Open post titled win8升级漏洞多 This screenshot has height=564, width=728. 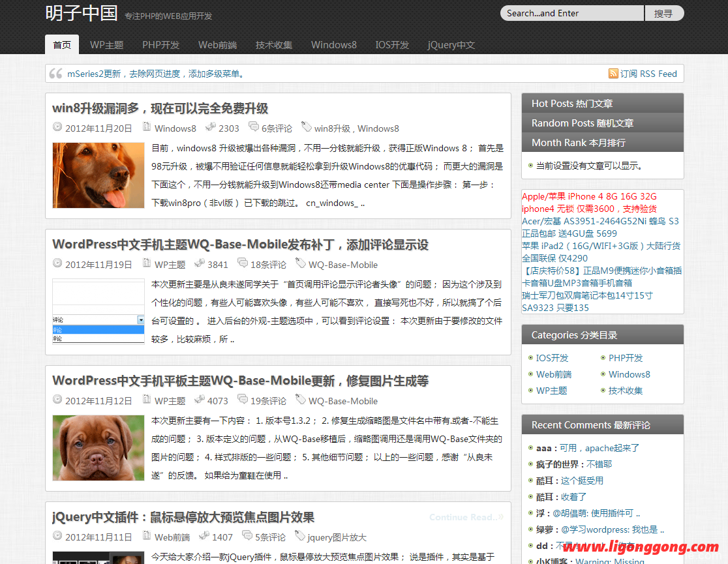pos(160,108)
